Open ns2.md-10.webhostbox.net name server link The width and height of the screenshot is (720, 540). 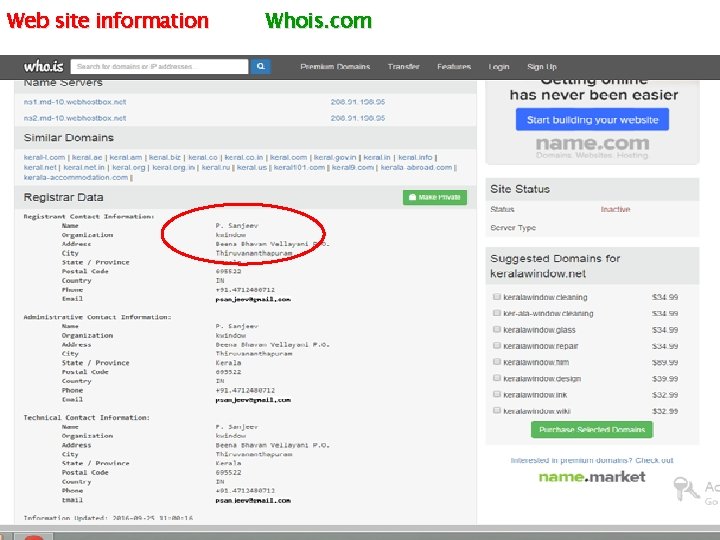(75, 118)
